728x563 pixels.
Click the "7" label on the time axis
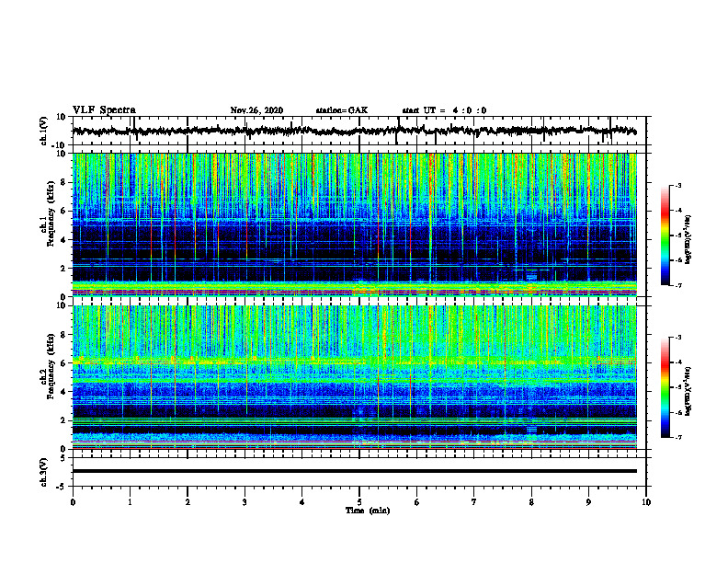474,502
